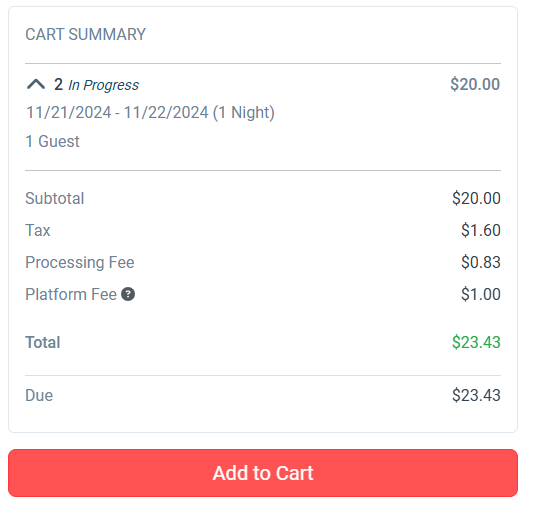
Task: Click the Subtotal label
Action: click(55, 198)
